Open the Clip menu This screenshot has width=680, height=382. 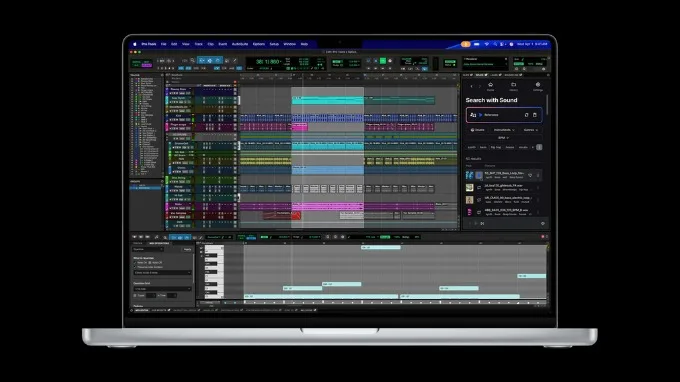(210, 44)
